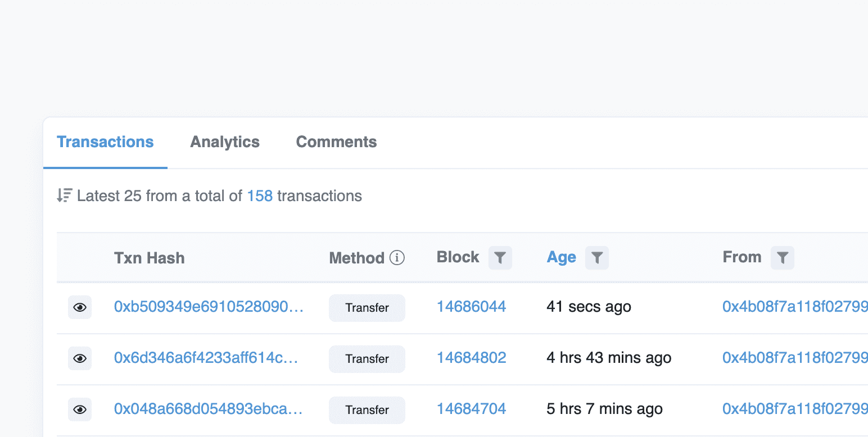Switch to the Analytics tab

pos(225,142)
